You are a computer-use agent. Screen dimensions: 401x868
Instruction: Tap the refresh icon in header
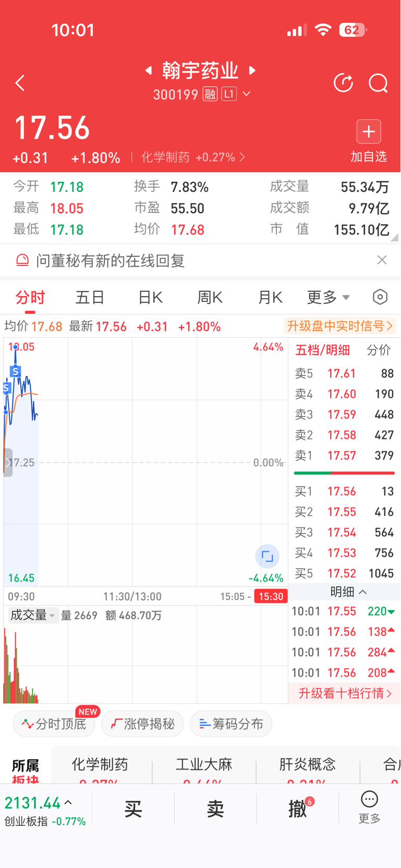tap(343, 83)
